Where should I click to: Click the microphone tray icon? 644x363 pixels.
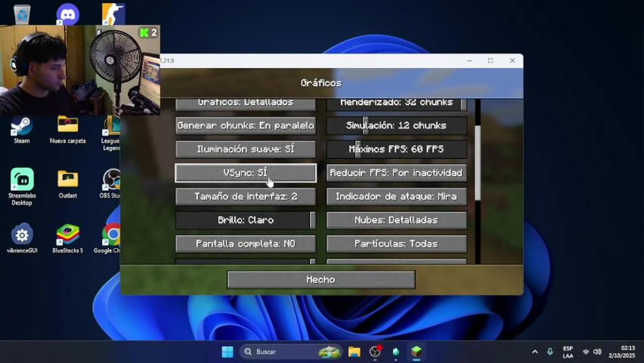550,351
